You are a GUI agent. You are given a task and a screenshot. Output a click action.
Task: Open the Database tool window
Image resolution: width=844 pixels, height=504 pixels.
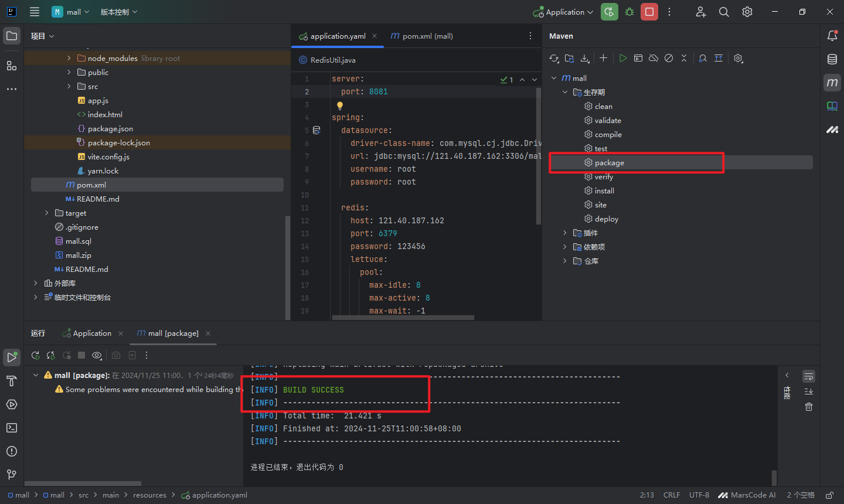pos(832,59)
